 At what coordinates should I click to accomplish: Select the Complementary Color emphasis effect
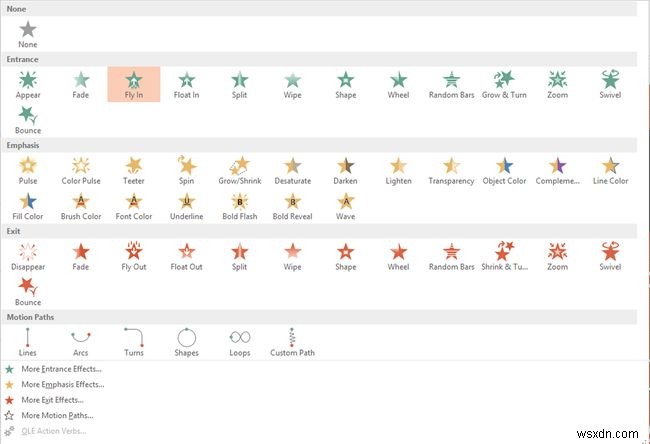(558, 170)
